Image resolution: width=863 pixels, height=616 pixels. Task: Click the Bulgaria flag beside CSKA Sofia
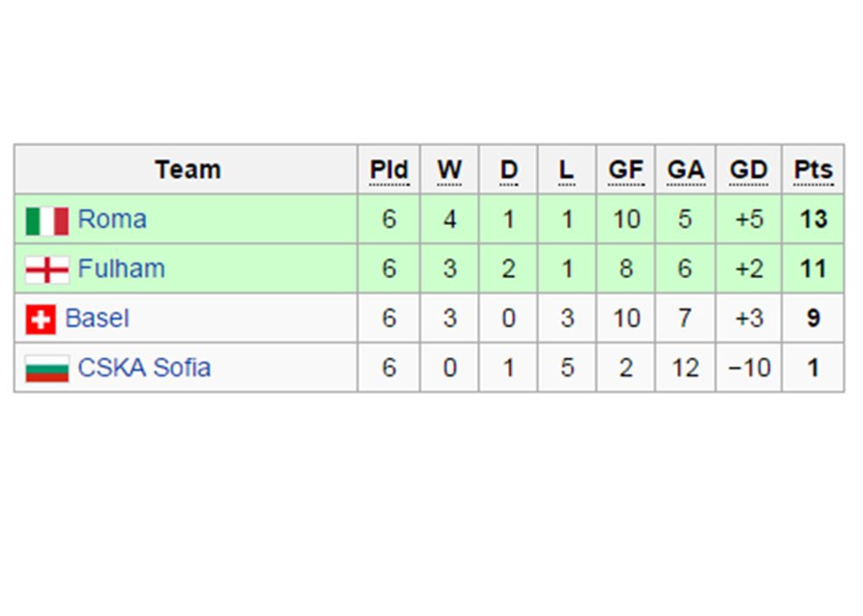47,368
